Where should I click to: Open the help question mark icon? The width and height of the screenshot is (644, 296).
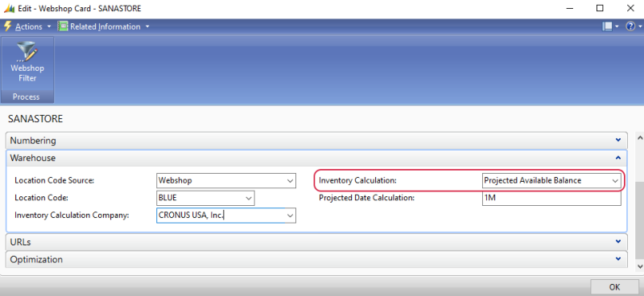630,27
